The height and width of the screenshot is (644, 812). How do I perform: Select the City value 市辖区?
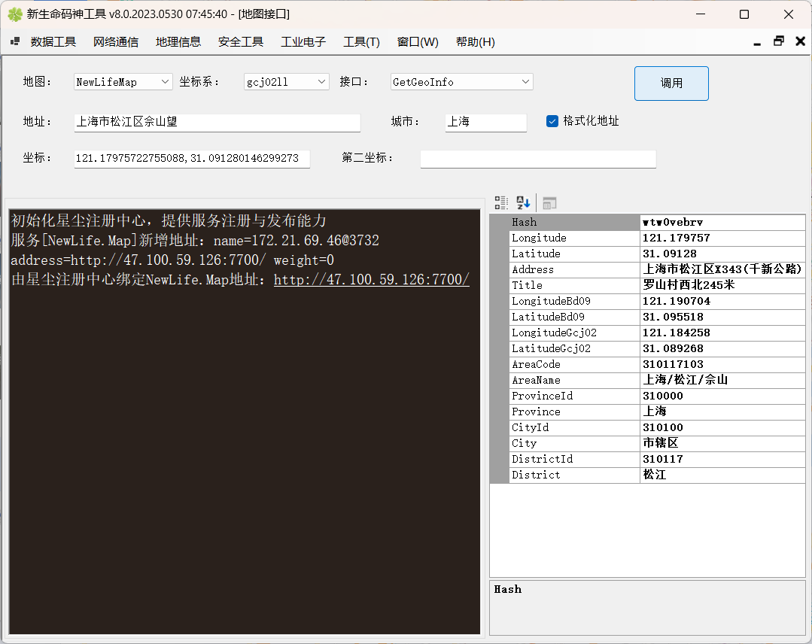tap(660, 443)
